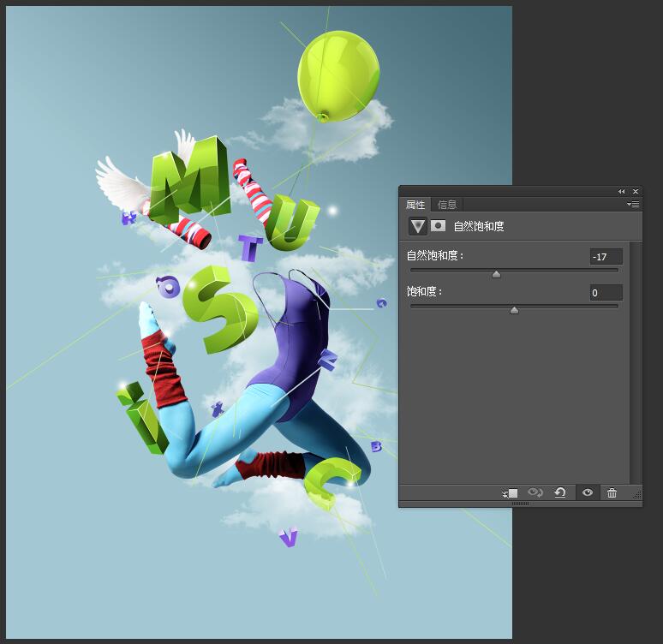Click the Vibrance adjustment icon in panel header
This screenshot has height=644, width=663.
[418, 226]
